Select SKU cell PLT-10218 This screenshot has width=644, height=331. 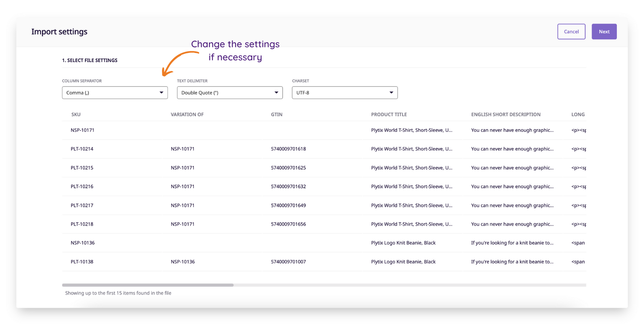(82, 224)
